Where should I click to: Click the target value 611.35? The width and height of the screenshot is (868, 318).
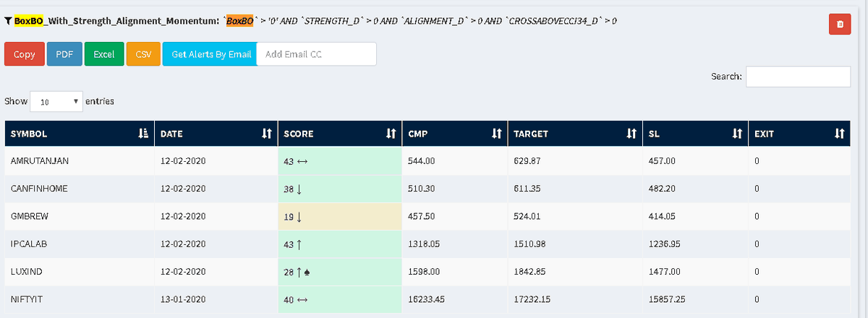pyautogui.click(x=527, y=188)
